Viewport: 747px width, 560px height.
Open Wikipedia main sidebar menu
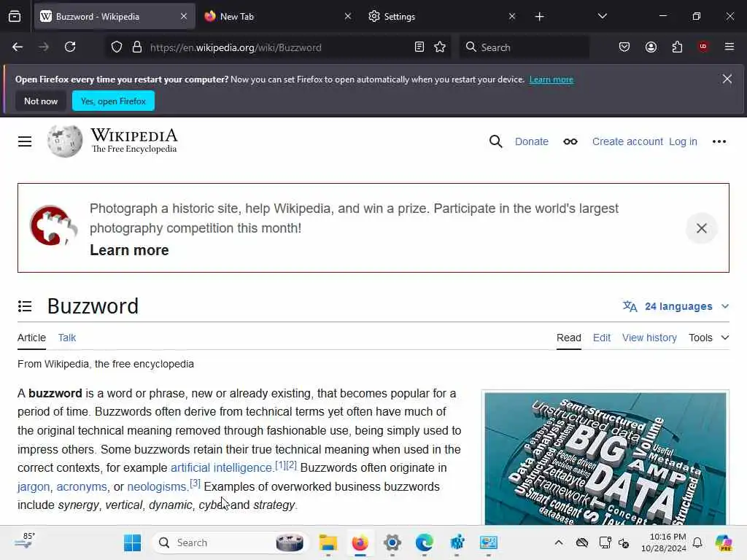click(25, 141)
